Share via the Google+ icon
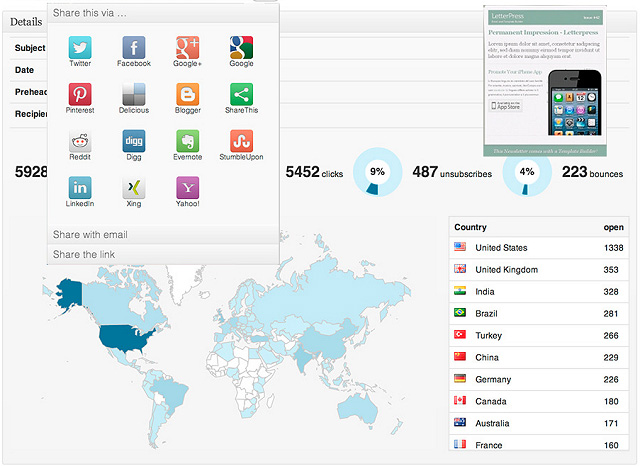The height and width of the screenshot is (466, 640). pos(187,47)
